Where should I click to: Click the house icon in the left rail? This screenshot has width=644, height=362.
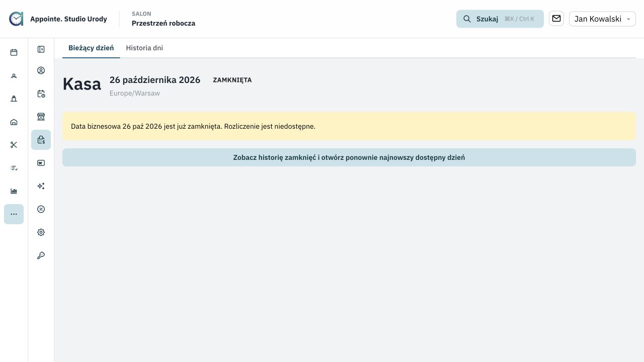(14, 122)
